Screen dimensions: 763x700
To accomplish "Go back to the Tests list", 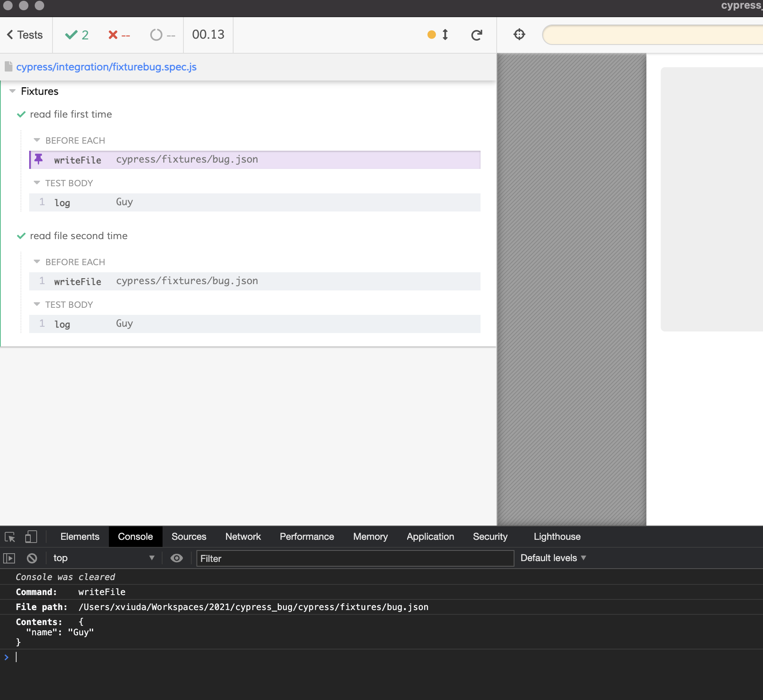I will pyautogui.click(x=25, y=35).
